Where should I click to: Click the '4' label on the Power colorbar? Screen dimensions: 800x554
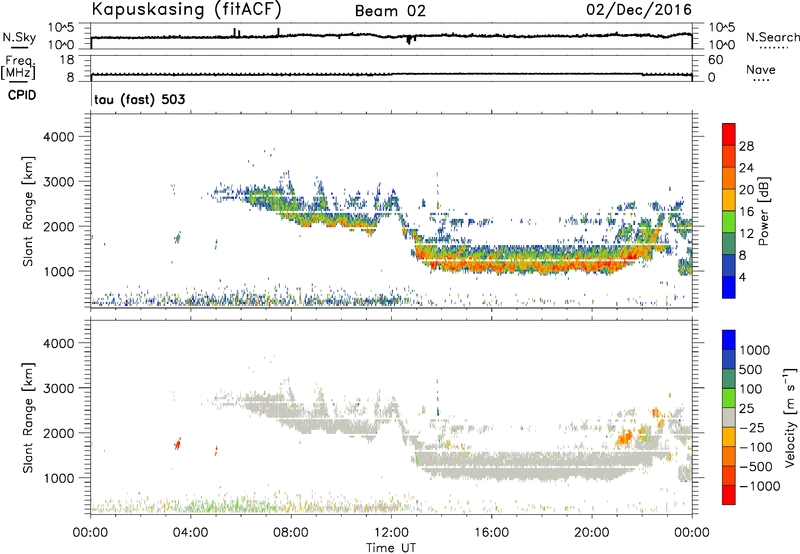(x=742, y=277)
